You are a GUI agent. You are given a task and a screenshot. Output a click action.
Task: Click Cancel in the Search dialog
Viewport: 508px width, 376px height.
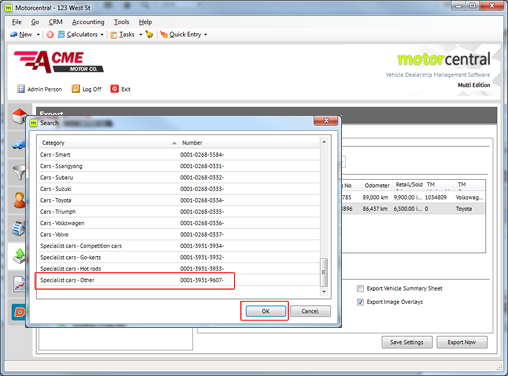point(310,311)
